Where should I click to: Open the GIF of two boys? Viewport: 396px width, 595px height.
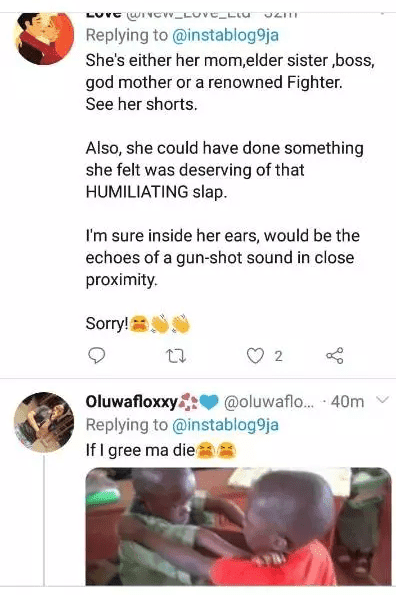pyautogui.click(x=238, y=526)
